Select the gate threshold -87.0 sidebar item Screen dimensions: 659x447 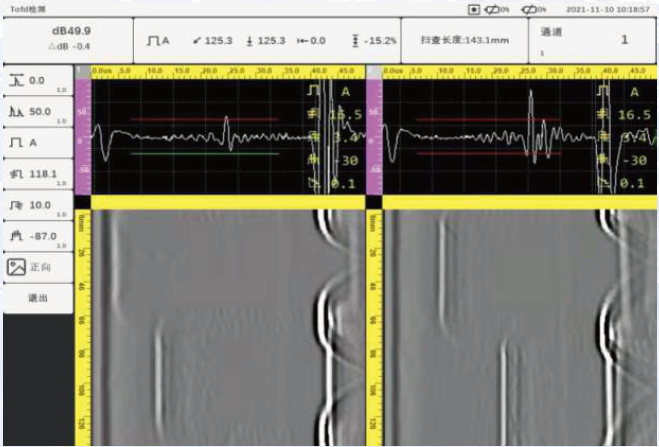click(38, 236)
